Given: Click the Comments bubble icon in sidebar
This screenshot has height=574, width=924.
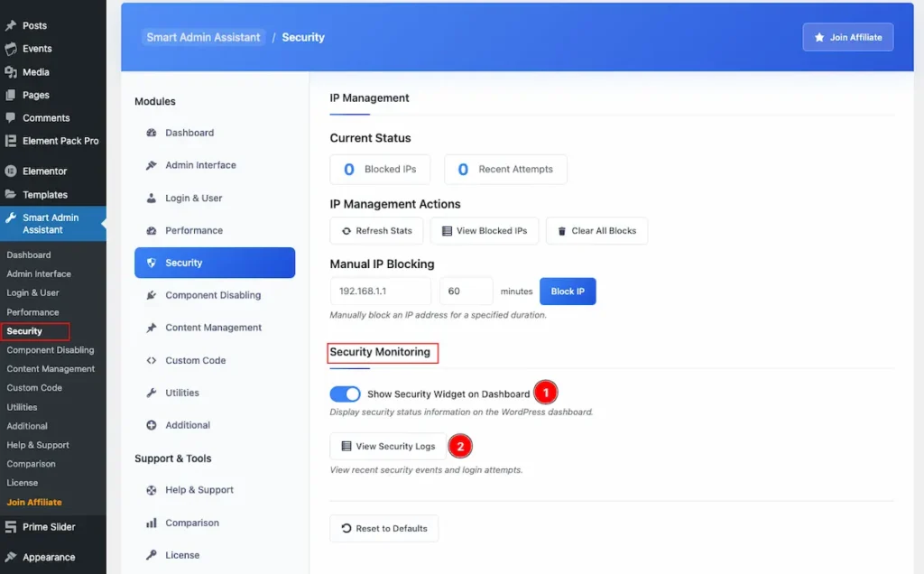Looking at the screenshot, I should 11,117.
